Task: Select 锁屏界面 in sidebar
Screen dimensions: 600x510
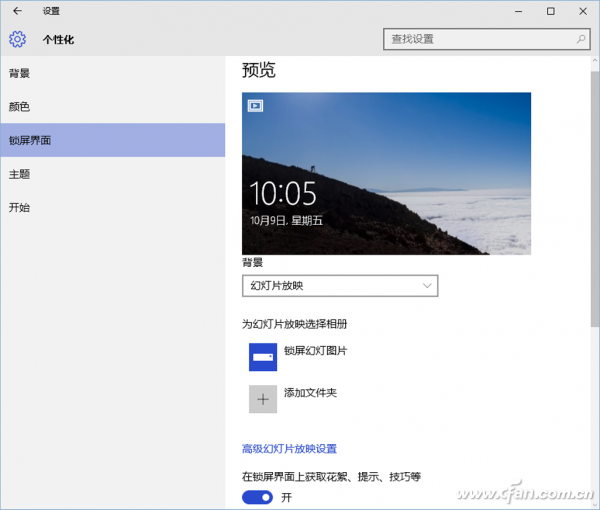Action: pyautogui.click(x=113, y=140)
